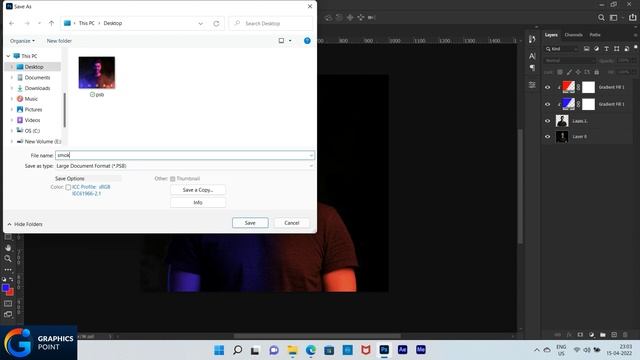Open Windows Start button on taskbar
Image resolution: width=640 pixels, height=360 pixels.
tap(219, 350)
